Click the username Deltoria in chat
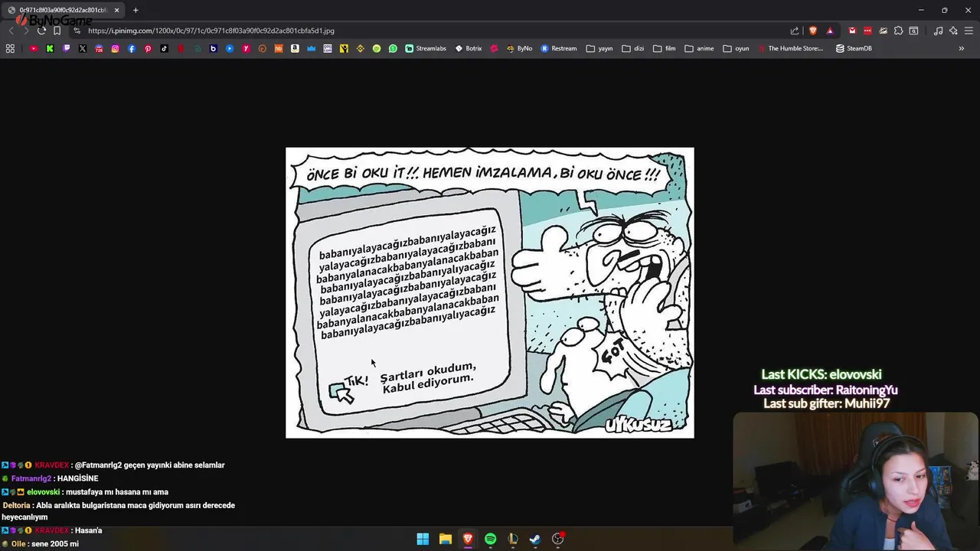980x551 pixels. (16, 505)
